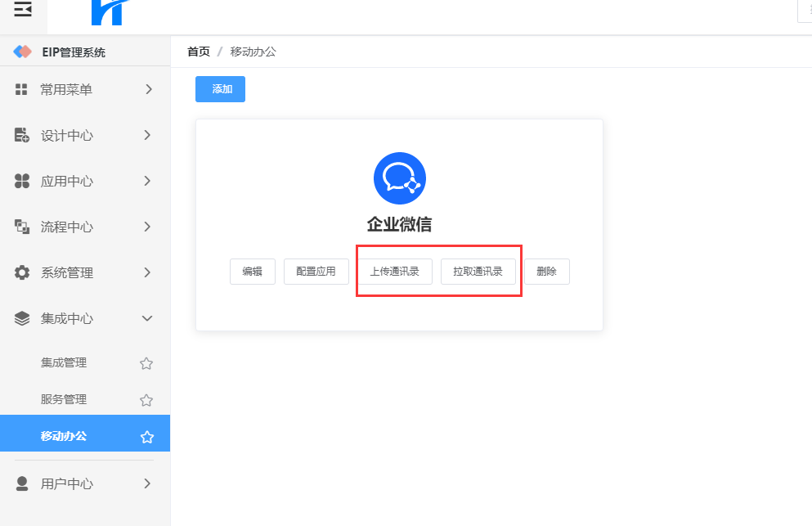Click the 应用中心 clover icon
This screenshot has width=812, height=526.
point(22,181)
